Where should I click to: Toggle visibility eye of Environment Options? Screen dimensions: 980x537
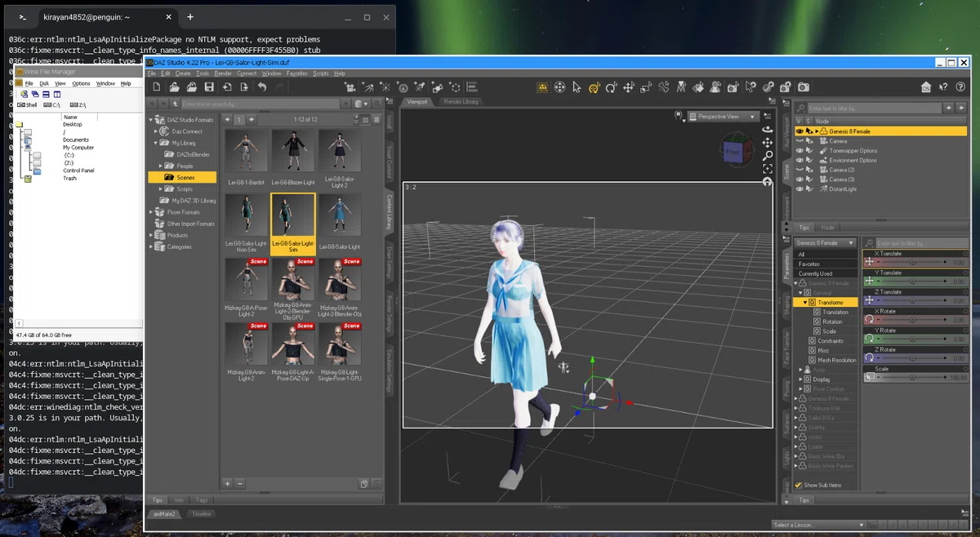(800, 161)
